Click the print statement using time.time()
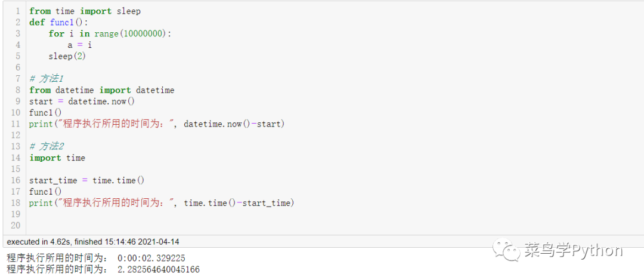 point(162,203)
